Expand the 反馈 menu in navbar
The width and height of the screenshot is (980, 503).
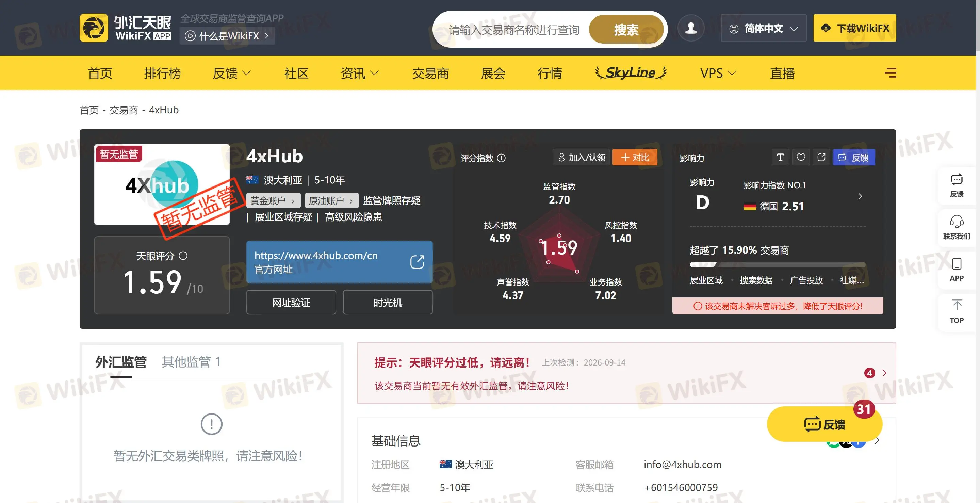click(231, 73)
